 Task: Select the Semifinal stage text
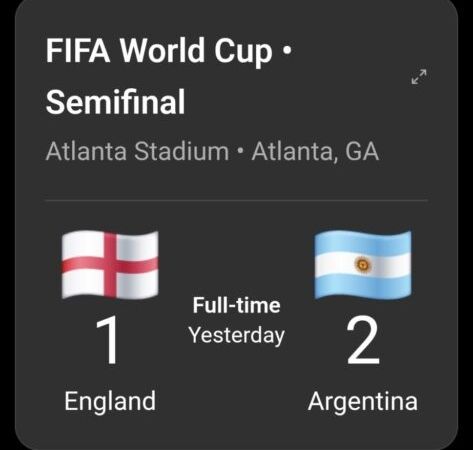(115, 102)
